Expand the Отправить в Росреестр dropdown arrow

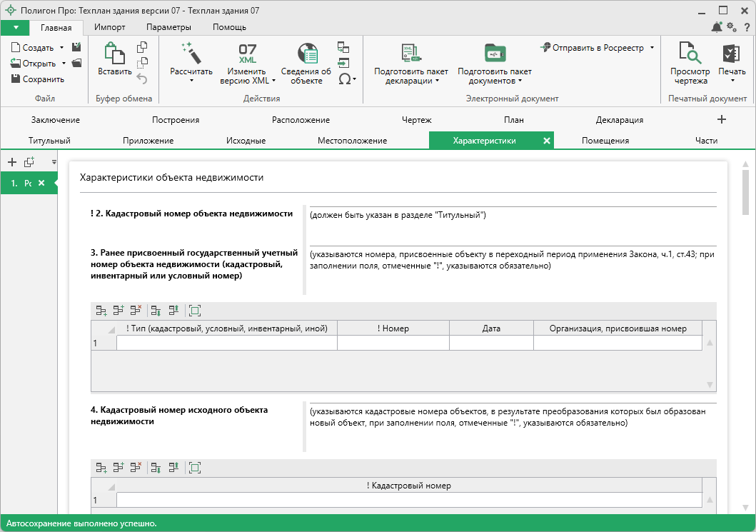coord(652,48)
